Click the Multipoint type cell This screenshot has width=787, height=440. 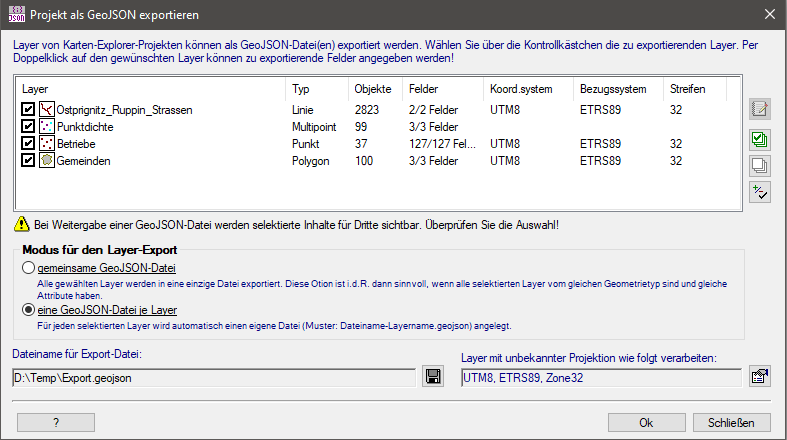point(314,127)
